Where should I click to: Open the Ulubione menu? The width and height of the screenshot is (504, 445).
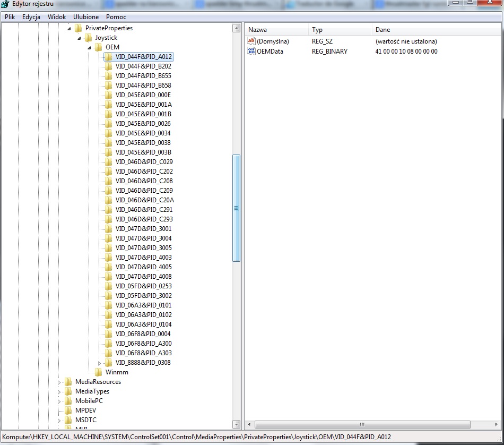86,17
